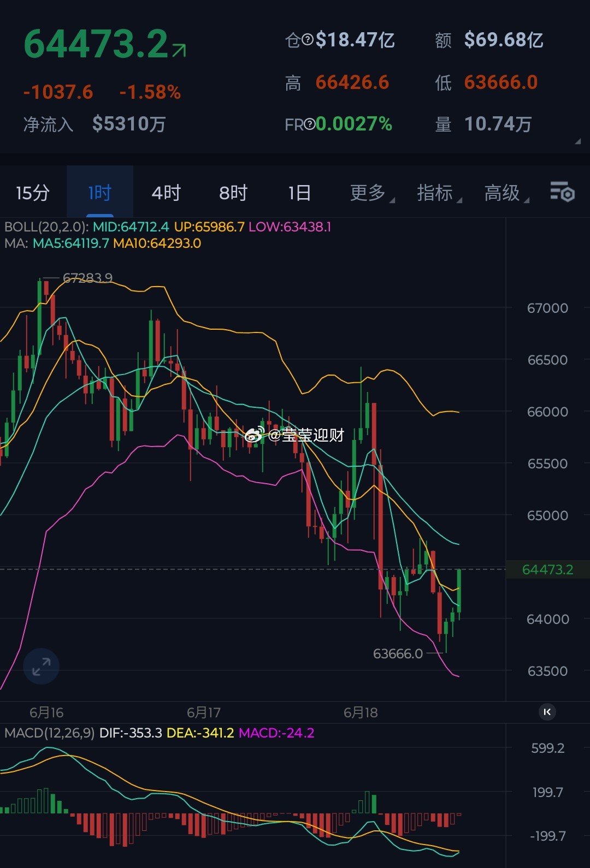This screenshot has width=590, height=868.
Task: Tap the current price tag 64473.2 on axis
Action: click(x=547, y=569)
